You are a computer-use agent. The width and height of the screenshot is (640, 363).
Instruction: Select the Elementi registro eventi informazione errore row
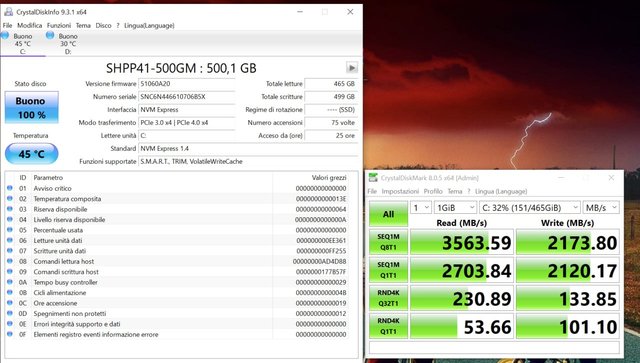pos(177,334)
